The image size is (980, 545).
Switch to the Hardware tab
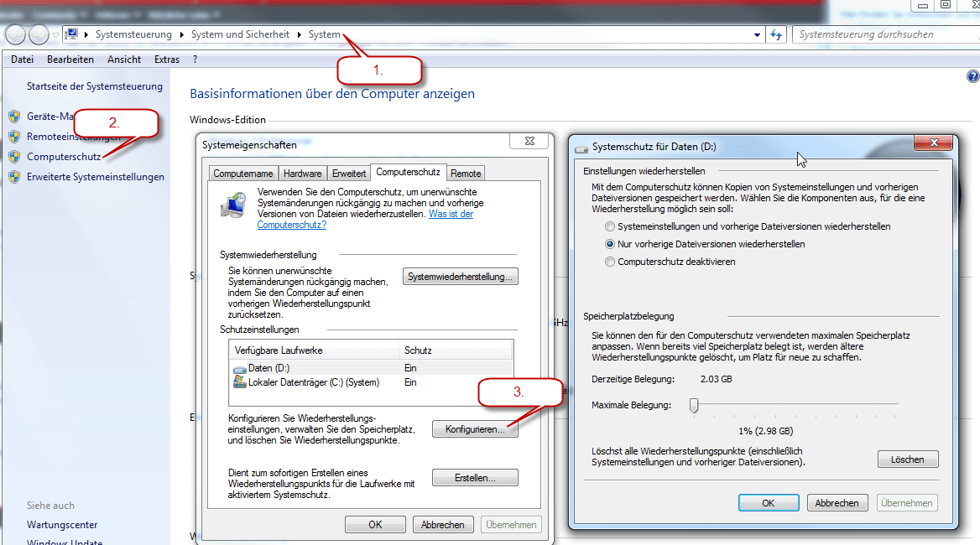tap(303, 174)
